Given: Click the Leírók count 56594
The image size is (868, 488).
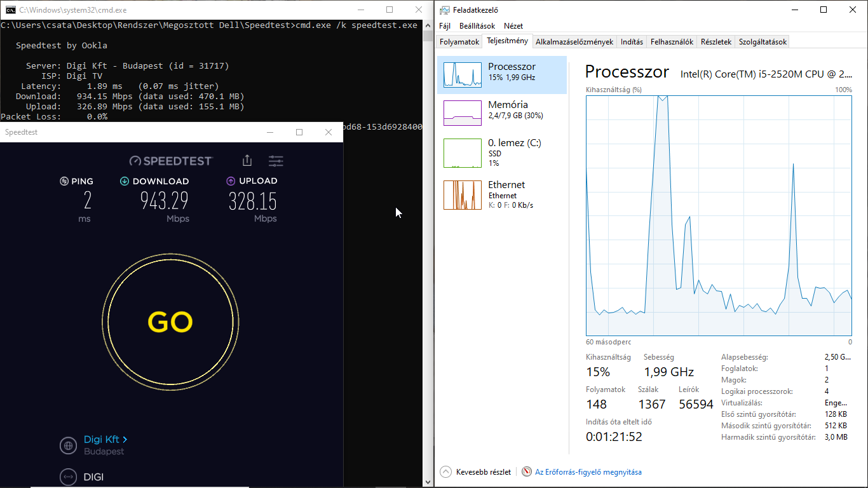Looking at the screenshot, I should tap(696, 404).
